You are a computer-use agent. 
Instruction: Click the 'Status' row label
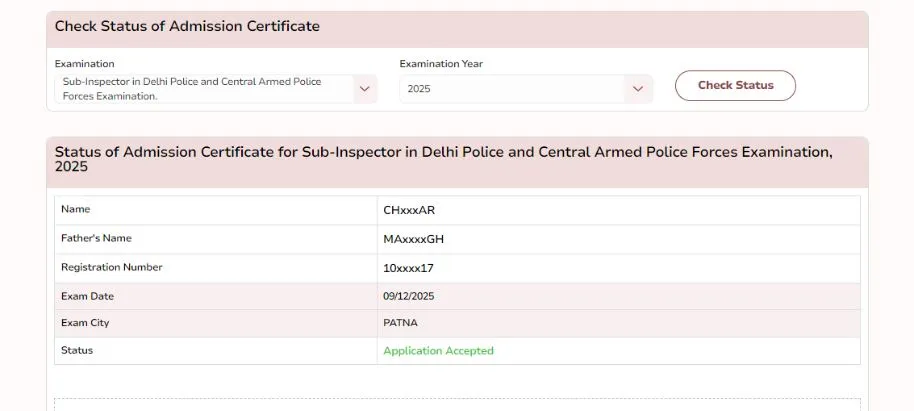point(77,350)
